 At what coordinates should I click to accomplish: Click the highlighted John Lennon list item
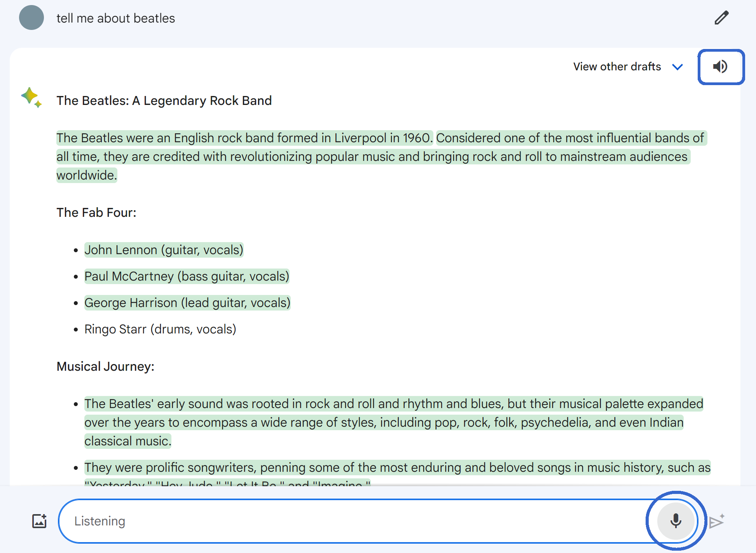click(164, 250)
